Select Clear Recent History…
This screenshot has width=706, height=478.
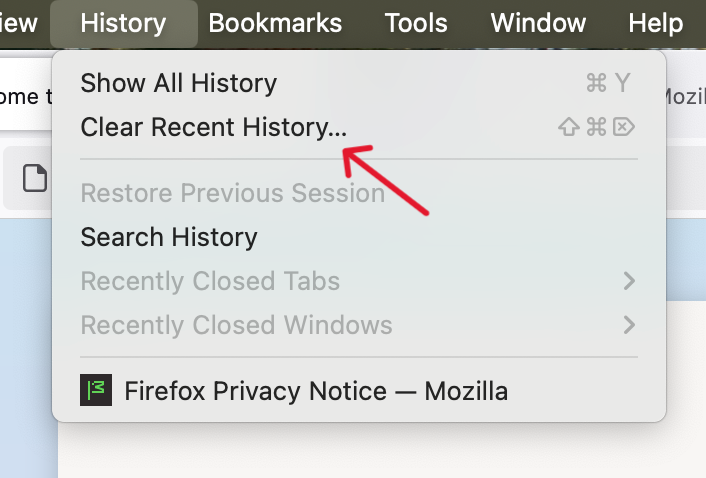coord(214,127)
